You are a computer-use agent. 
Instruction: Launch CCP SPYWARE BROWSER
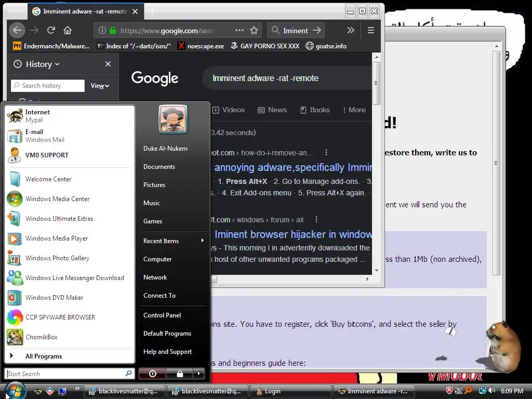coord(70,317)
